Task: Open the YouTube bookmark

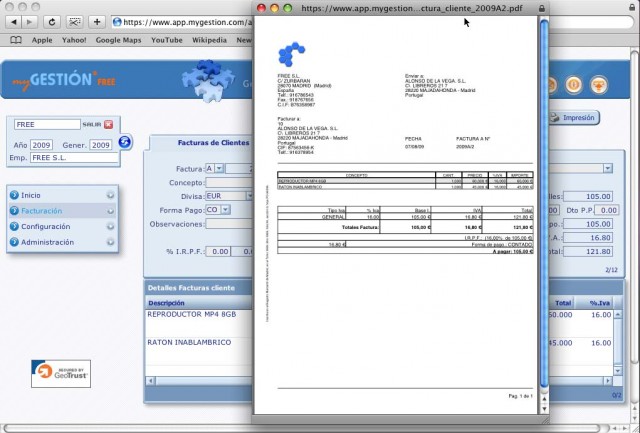Action: tap(167, 40)
